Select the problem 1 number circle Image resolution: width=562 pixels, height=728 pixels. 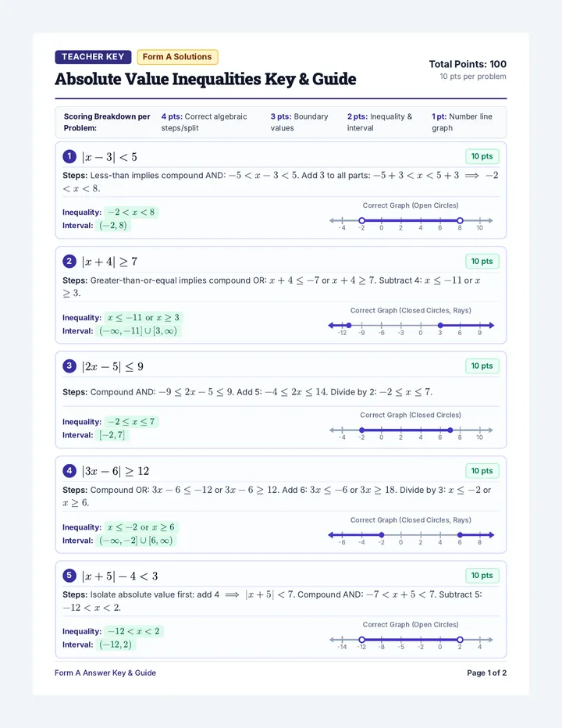(x=69, y=156)
